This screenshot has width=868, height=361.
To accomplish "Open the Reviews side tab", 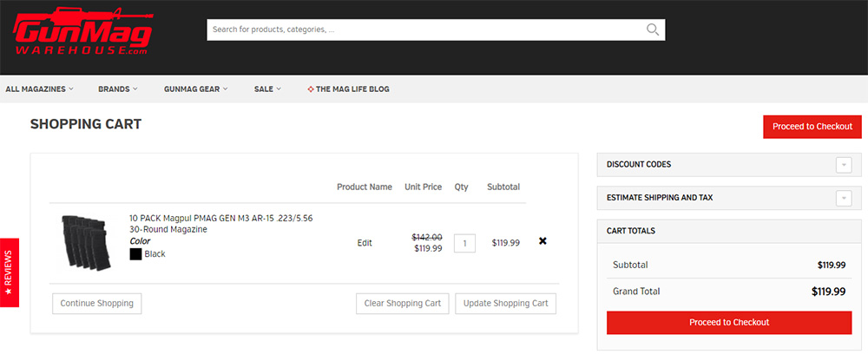I will pos(9,272).
